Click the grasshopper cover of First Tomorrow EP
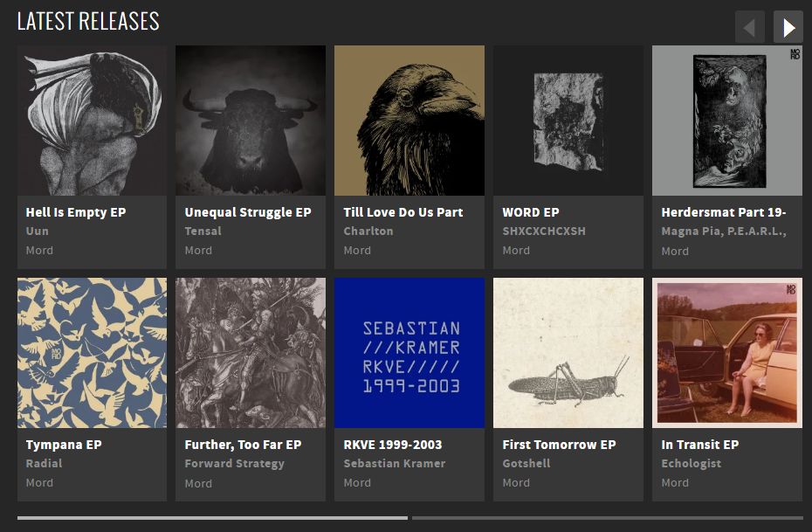 click(x=568, y=353)
